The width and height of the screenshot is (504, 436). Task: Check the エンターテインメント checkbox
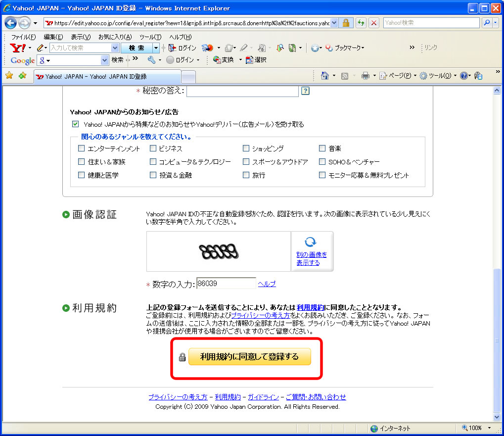click(81, 148)
